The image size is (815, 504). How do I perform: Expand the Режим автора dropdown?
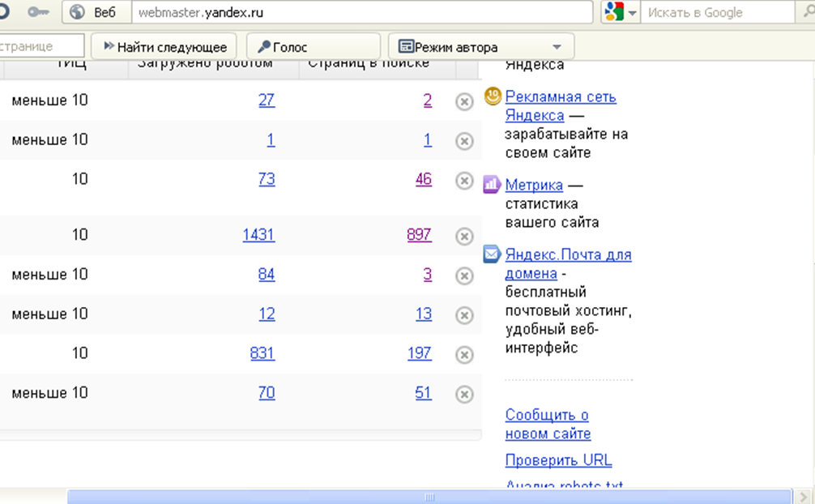556,47
